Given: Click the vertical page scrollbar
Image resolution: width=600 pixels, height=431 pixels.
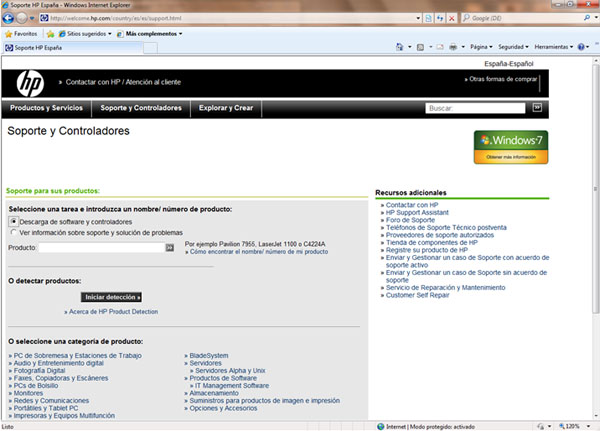Looking at the screenshot, I should tap(596, 189).
